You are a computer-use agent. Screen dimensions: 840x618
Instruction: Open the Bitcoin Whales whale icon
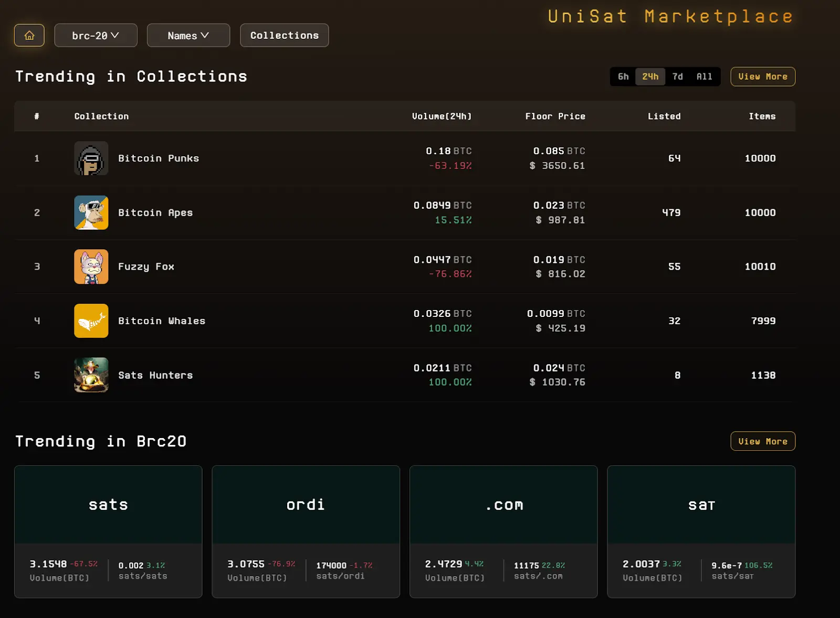point(91,321)
